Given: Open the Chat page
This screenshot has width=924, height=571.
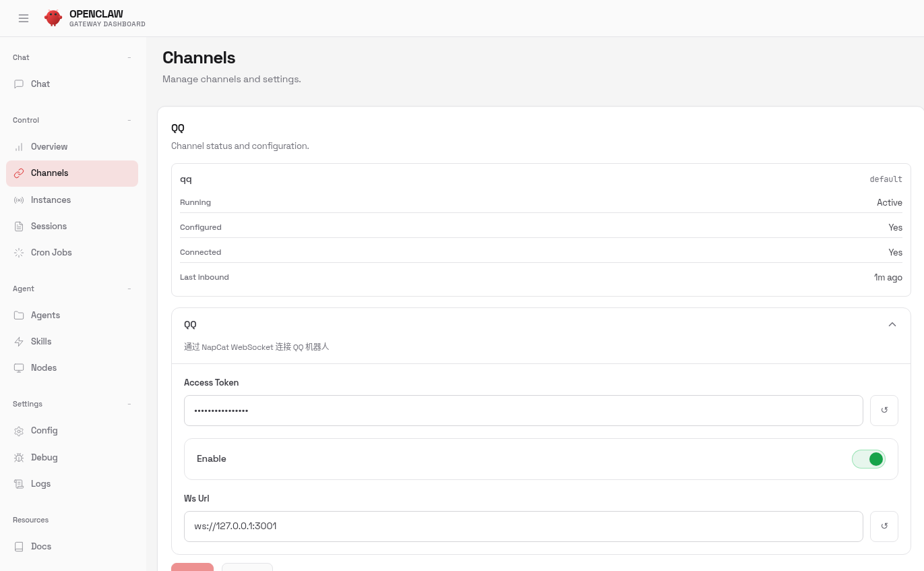Looking at the screenshot, I should 72,84.
